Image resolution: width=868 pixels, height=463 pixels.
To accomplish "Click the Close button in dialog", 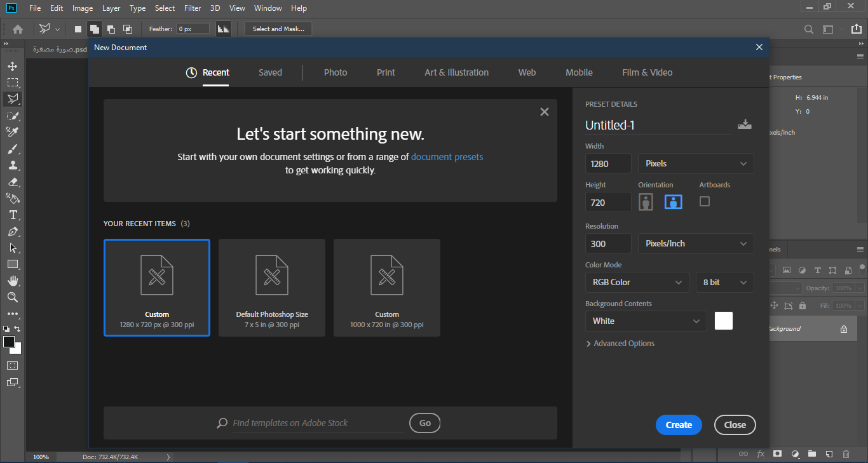I will point(735,425).
